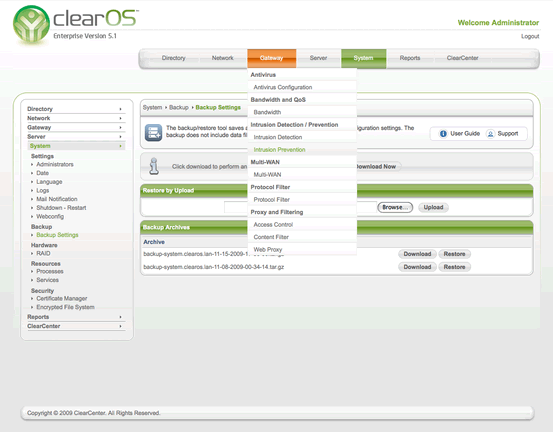Expand the Reports sidebar section arrow

point(120,317)
